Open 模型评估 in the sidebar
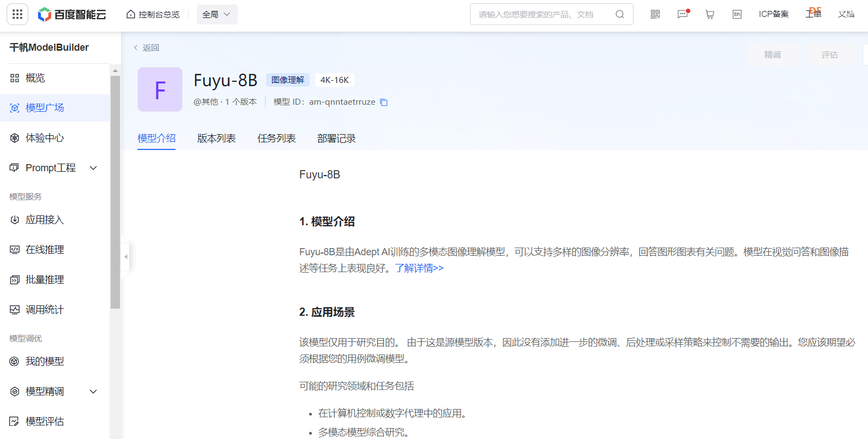868x439 pixels. click(x=55, y=422)
